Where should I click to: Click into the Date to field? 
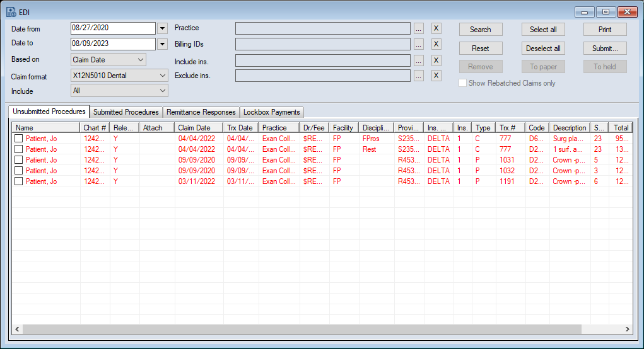click(x=113, y=43)
